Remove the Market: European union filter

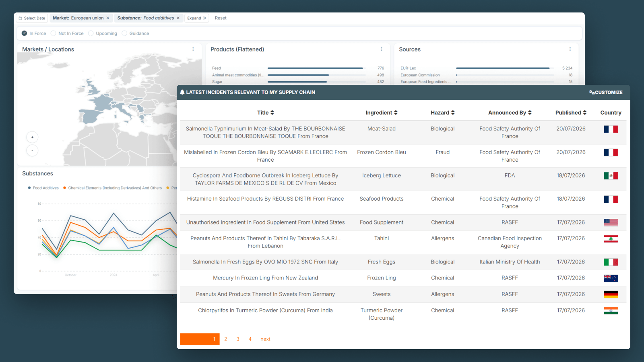pos(108,18)
